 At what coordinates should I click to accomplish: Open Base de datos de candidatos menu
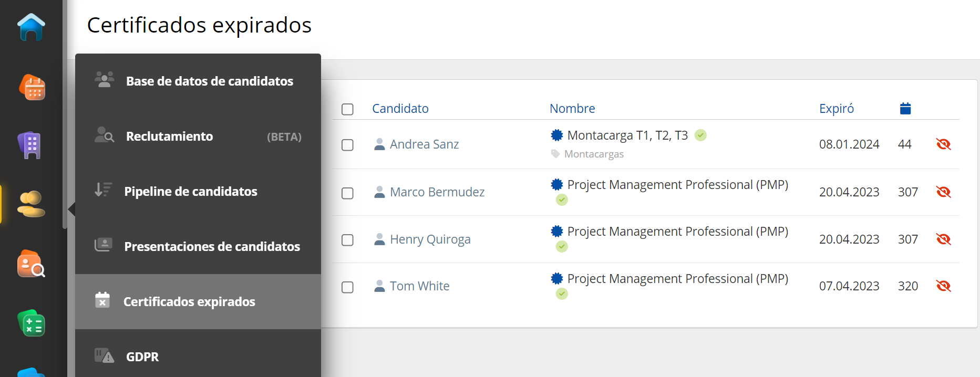pyautogui.click(x=209, y=81)
